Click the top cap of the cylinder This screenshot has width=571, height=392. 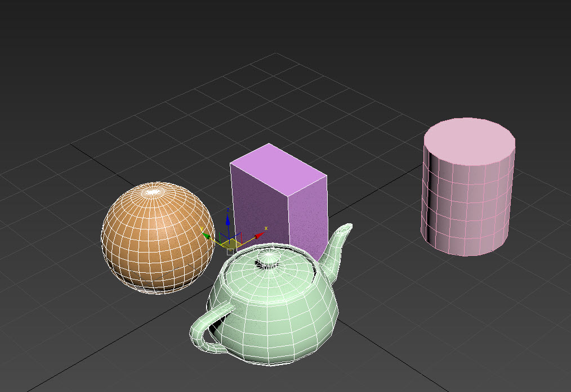470,142
